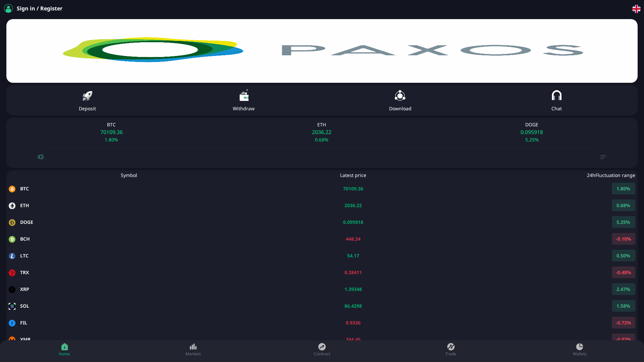Image resolution: width=644 pixels, height=362 pixels.
Task: Click the announcement speaker icon
Action: point(41,157)
